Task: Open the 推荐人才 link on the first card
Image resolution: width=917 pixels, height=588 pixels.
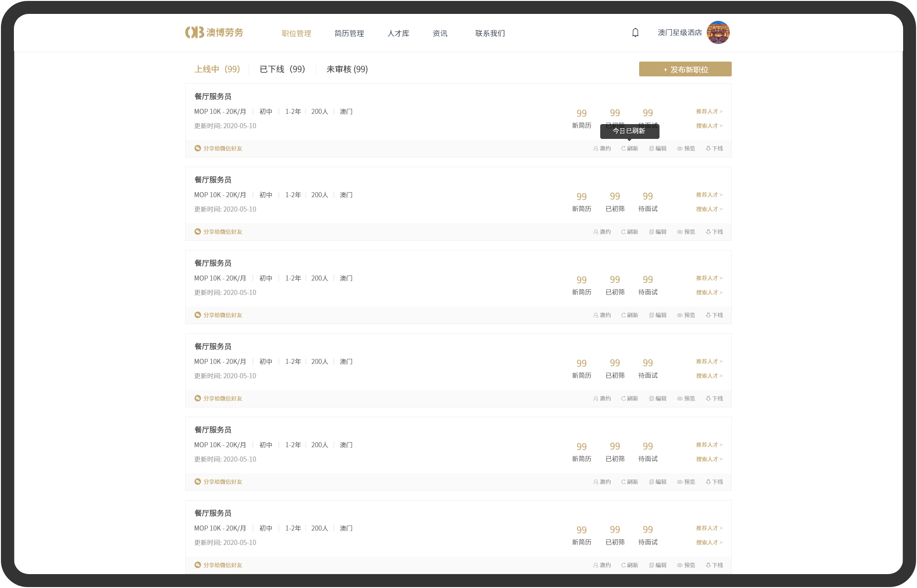Action: (x=708, y=111)
